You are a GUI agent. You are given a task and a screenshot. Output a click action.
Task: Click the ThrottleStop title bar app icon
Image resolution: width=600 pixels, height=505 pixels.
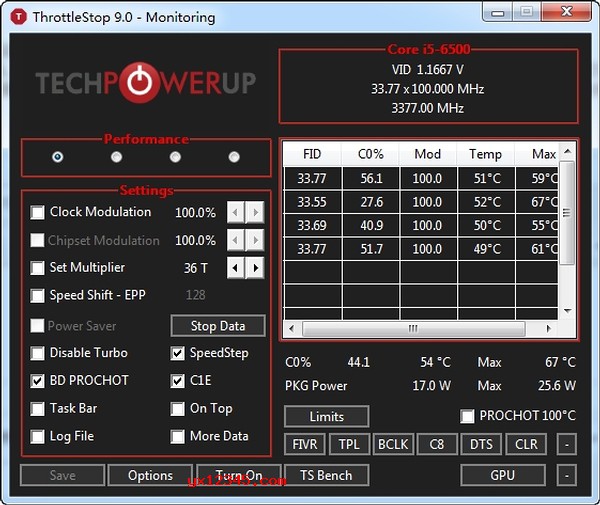(x=17, y=17)
